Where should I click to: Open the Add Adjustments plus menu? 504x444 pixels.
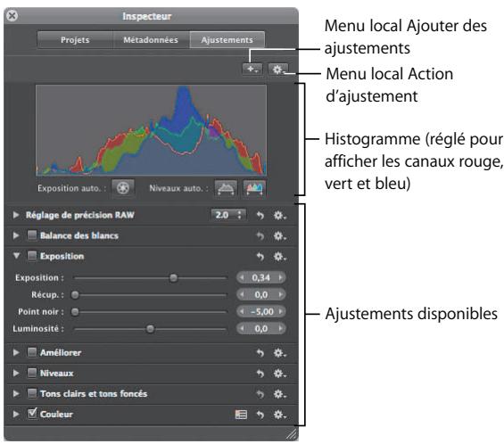coord(252,69)
